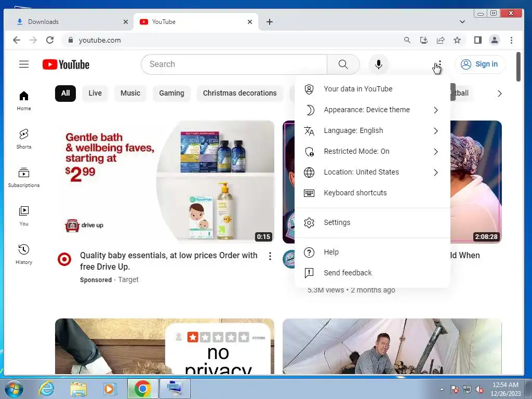Select the Gaming filter chip
Screen dimensions: 532x399
171,94
